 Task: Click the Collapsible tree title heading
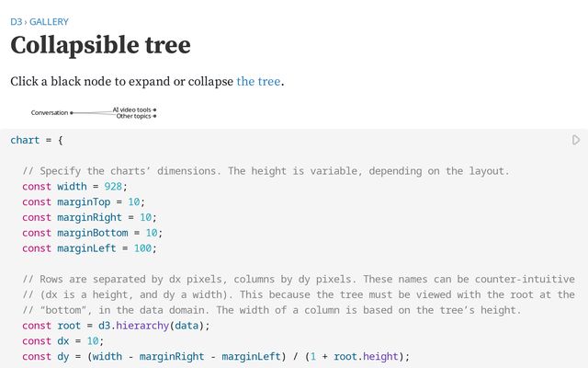pos(100,46)
